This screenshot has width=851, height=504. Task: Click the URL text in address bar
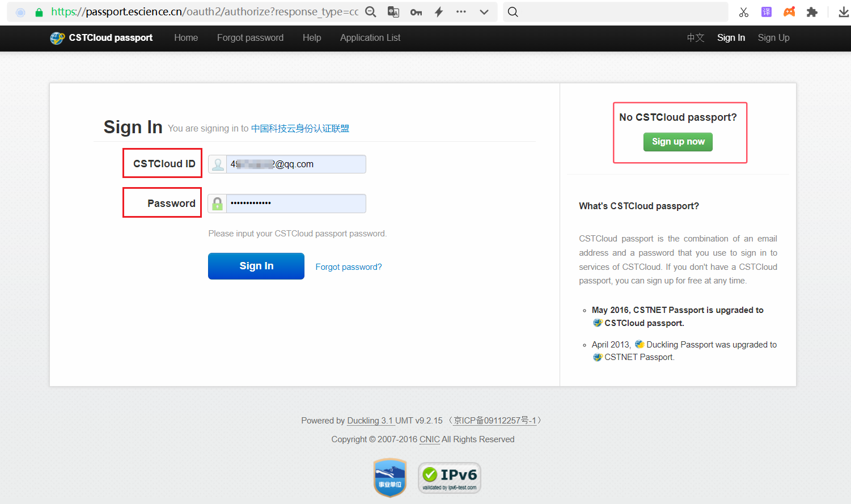(x=205, y=12)
